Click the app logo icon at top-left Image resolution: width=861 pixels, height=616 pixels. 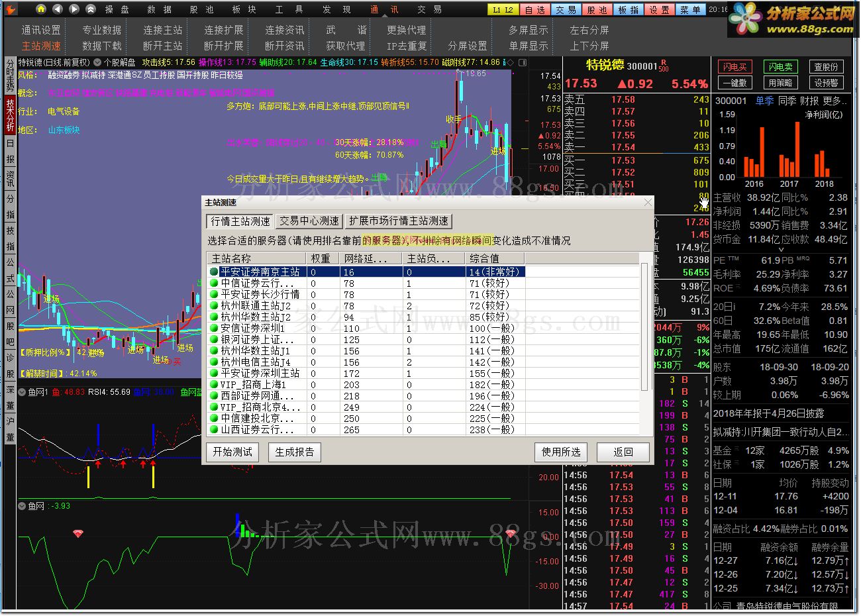point(11,9)
